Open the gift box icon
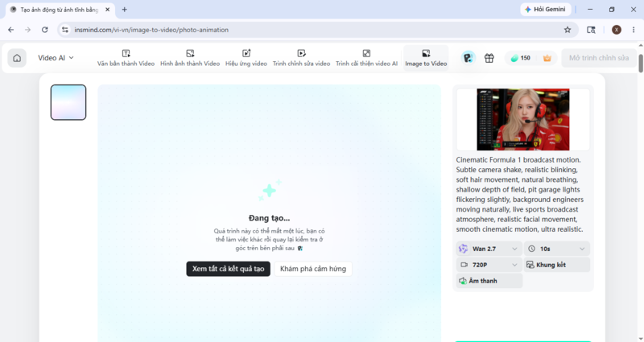644x342 pixels. pos(489,58)
